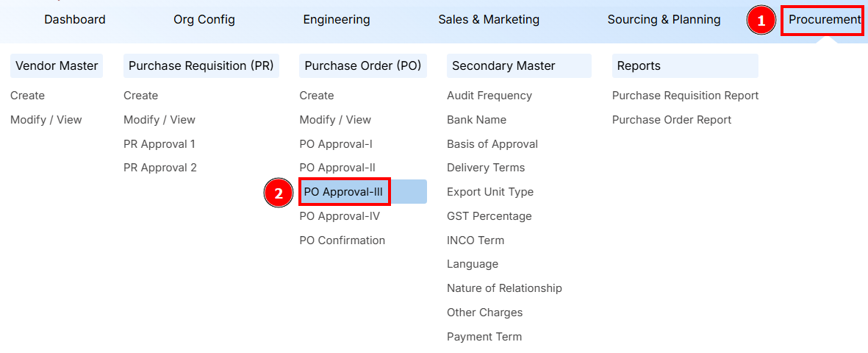Open Purchase Requisition Report

[x=685, y=96]
